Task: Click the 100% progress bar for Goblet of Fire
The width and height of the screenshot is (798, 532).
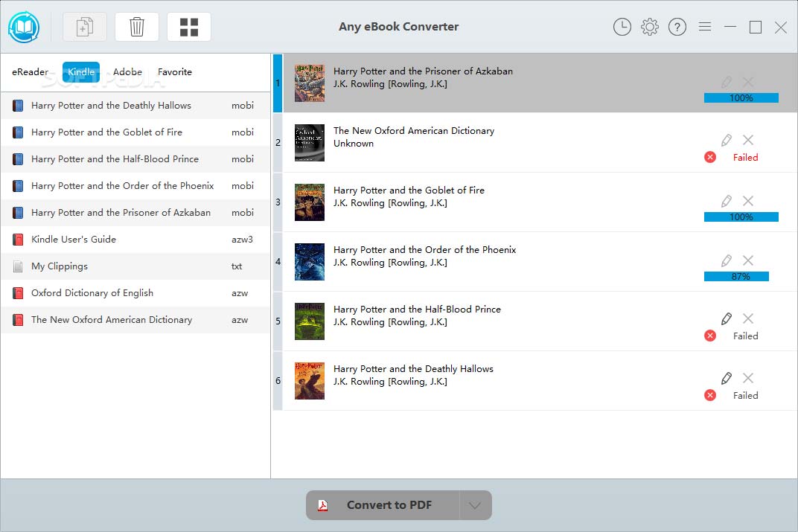Action: point(741,217)
